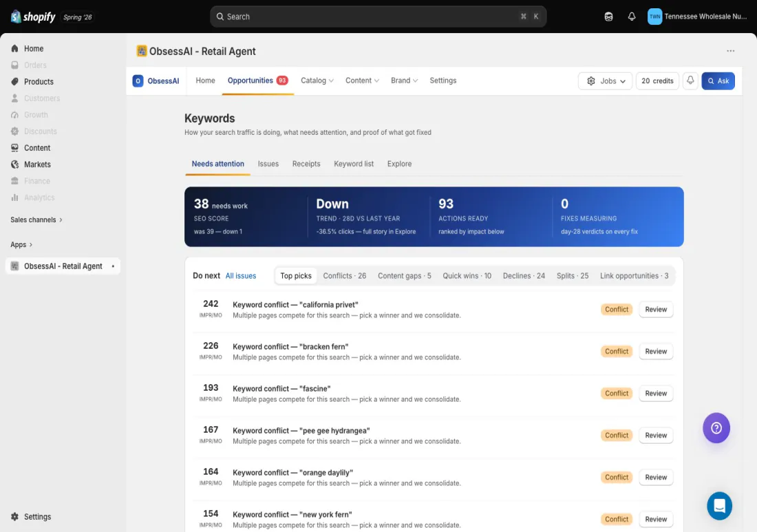
Task: Filter by Content gaps · 5
Action: click(x=405, y=276)
